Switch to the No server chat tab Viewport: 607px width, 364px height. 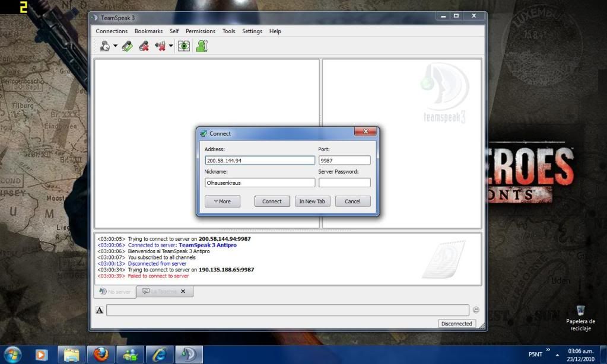point(115,292)
